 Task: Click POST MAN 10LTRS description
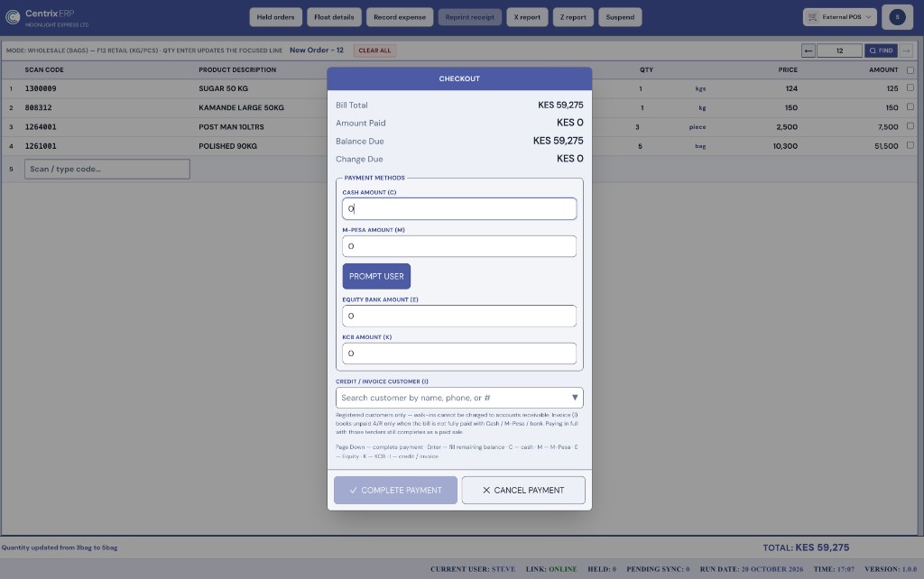tap(231, 127)
